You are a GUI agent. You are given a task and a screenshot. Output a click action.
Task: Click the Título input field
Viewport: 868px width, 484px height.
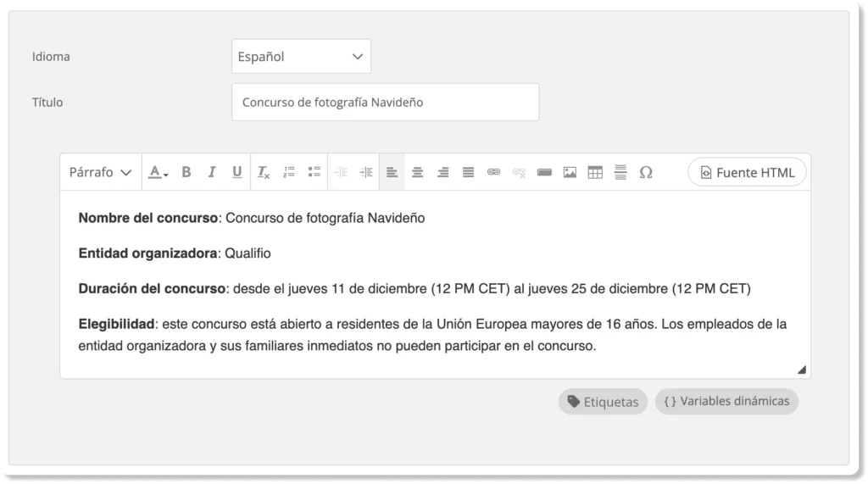(385, 103)
